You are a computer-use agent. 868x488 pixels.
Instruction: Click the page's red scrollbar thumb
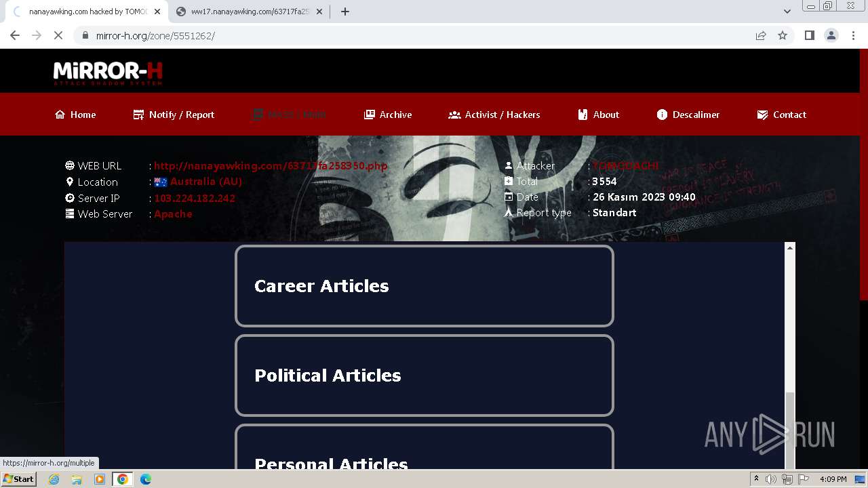[863, 173]
